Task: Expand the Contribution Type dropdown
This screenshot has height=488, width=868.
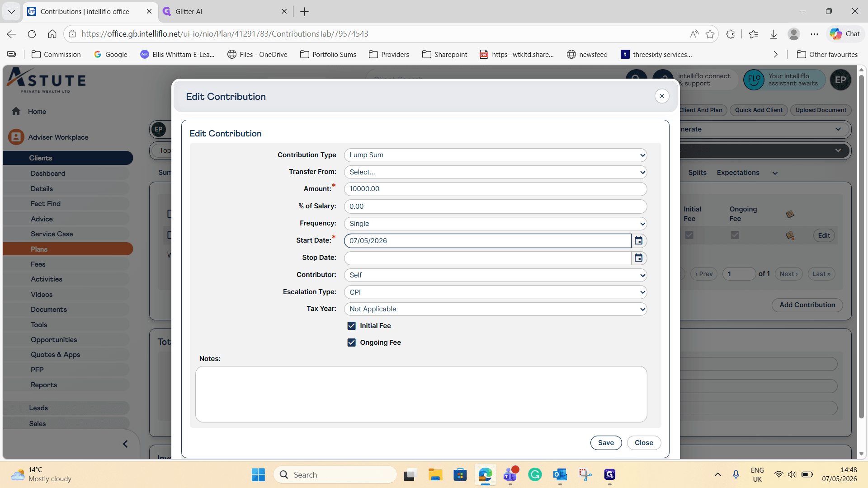Action: (495, 155)
